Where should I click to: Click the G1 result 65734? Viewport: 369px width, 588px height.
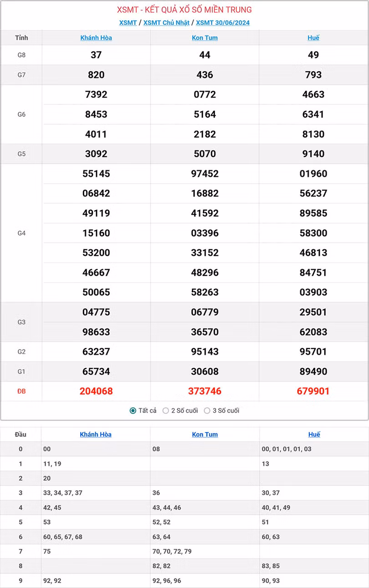(x=96, y=371)
